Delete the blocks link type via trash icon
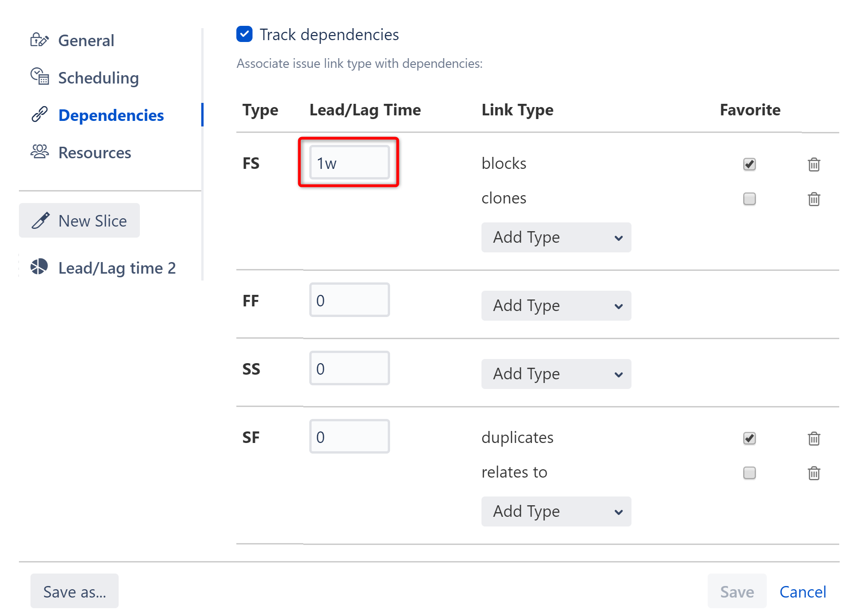The image size is (854, 616). point(814,164)
